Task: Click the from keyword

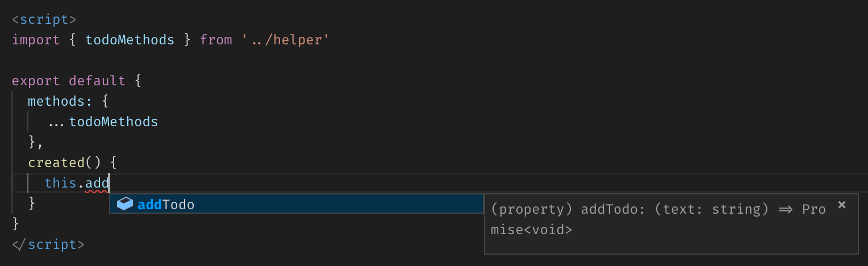Action: [216, 40]
